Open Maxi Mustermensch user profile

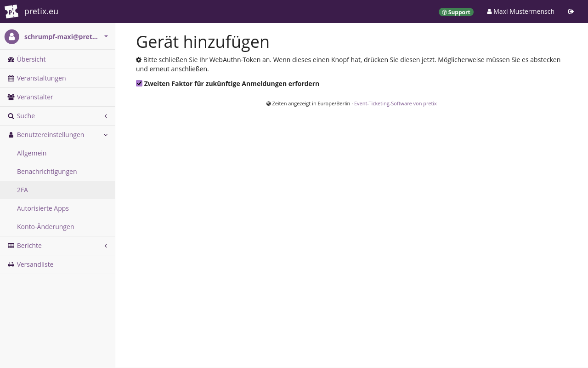click(520, 11)
